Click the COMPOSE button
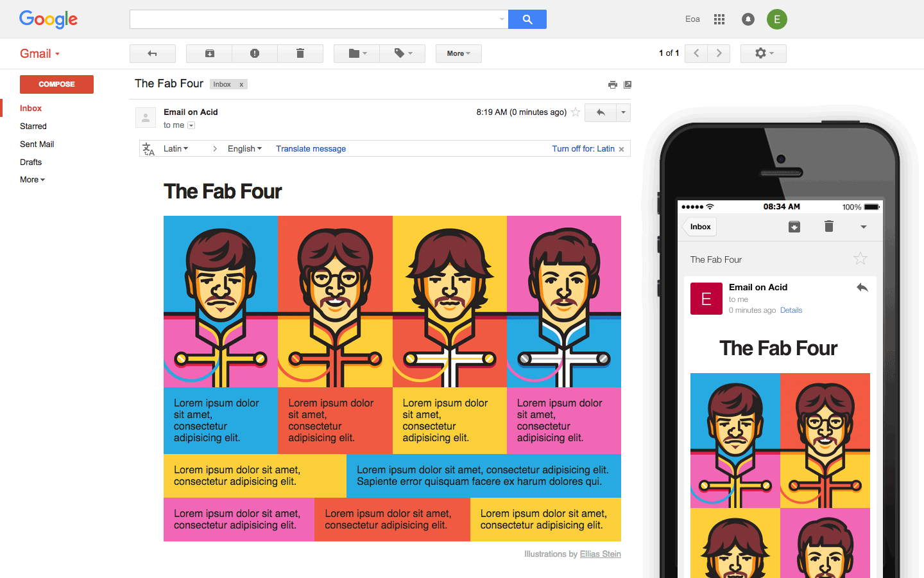This screenshot has width=924, height=578. click(x=56, y=84)
